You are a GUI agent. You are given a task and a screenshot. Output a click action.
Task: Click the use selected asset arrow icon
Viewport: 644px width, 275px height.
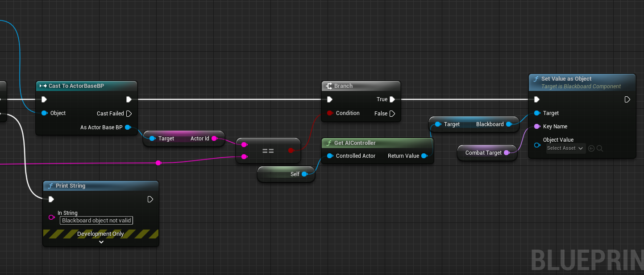[591, 148]
